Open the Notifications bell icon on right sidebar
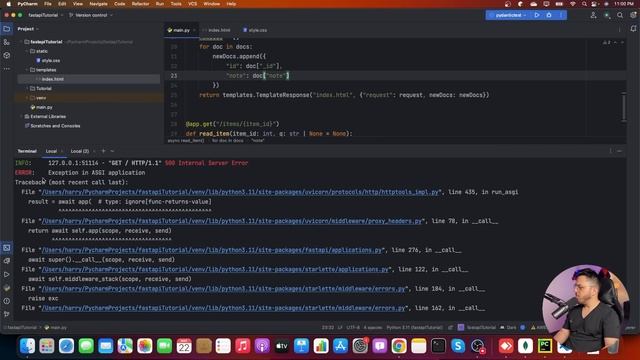The image size is (640, 360). (633, 29)
